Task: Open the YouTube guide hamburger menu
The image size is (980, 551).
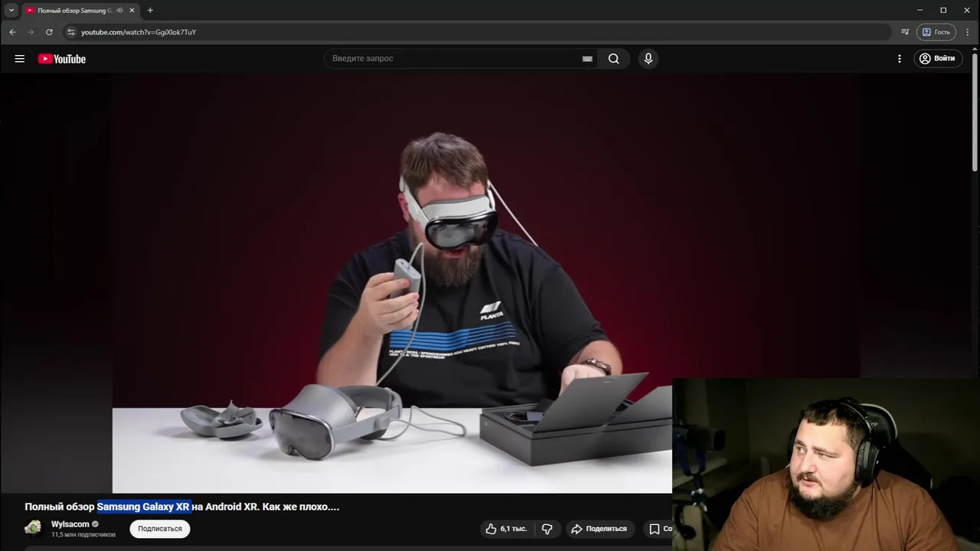Action: pos(19,59)
